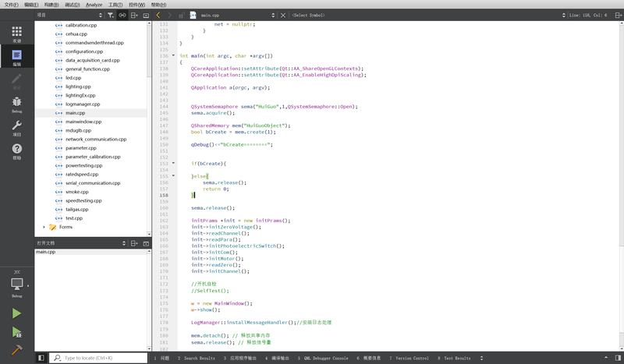Click the green Run button
624x364 pixels.
[x=16, y=313]
